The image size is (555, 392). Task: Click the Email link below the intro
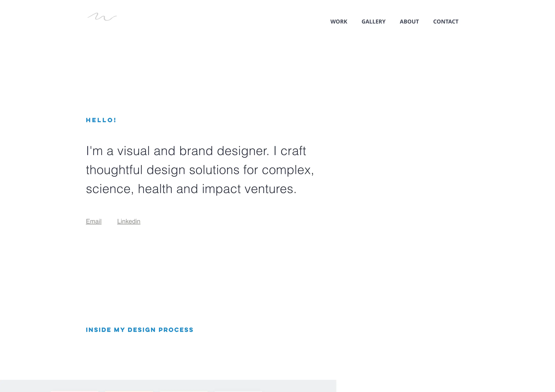(94, 221)
